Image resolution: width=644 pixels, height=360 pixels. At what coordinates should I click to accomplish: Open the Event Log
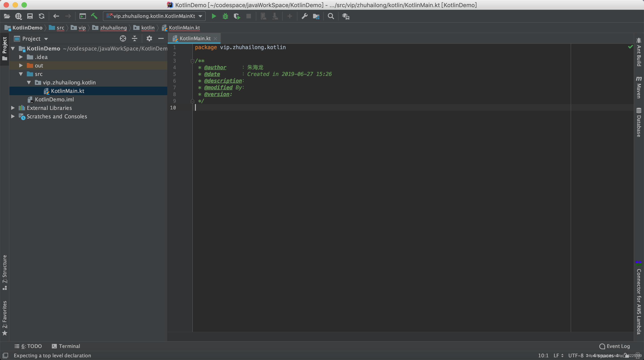tap(615, 346)
